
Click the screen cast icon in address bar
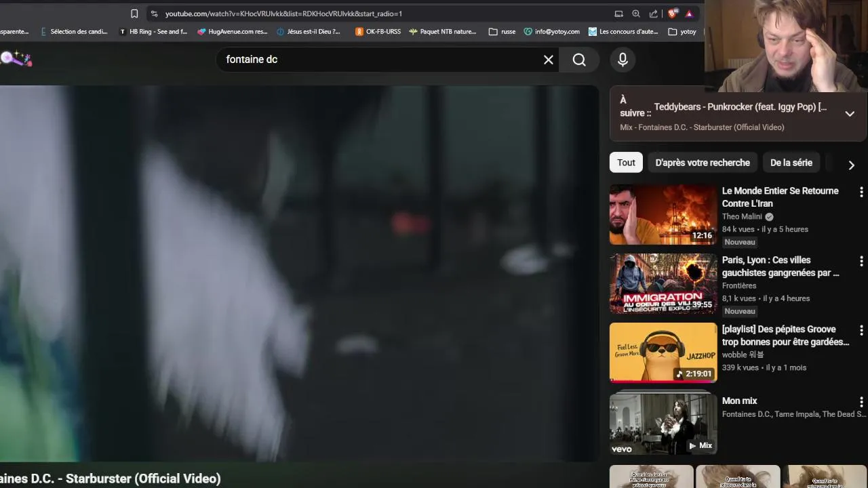pyautogui.click(x=618, y=14)
